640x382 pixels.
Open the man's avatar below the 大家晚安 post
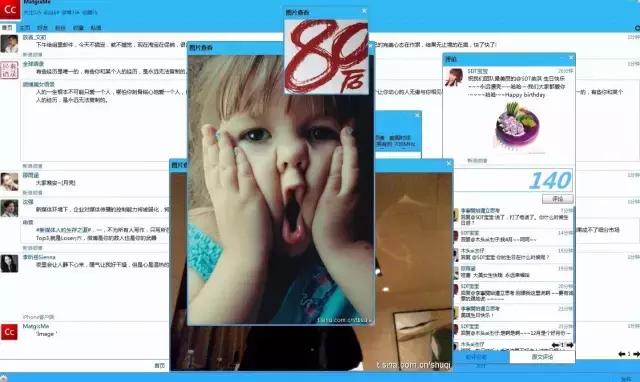(9, 208)
